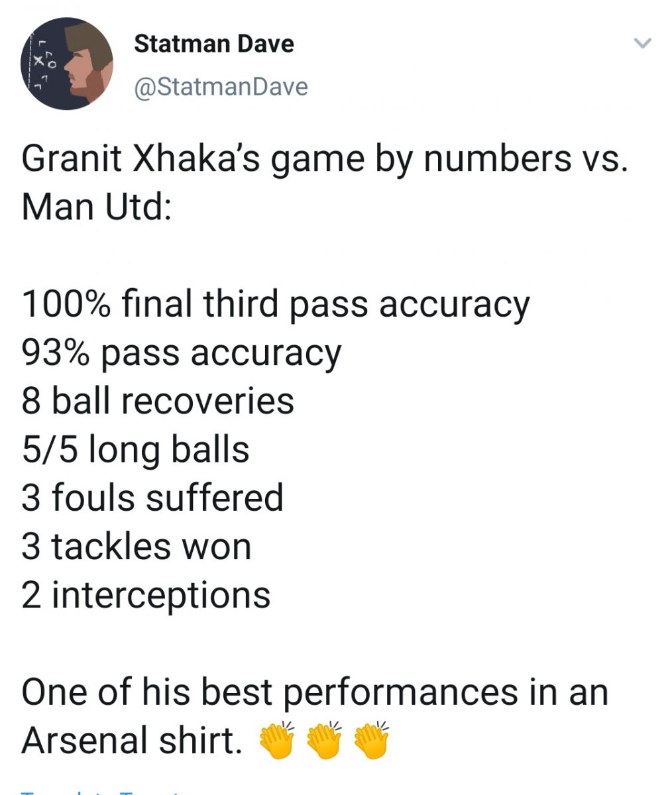The image size is (672, 795).
Task: Click the last clapping hands emoji
Action: coord(371,739)
